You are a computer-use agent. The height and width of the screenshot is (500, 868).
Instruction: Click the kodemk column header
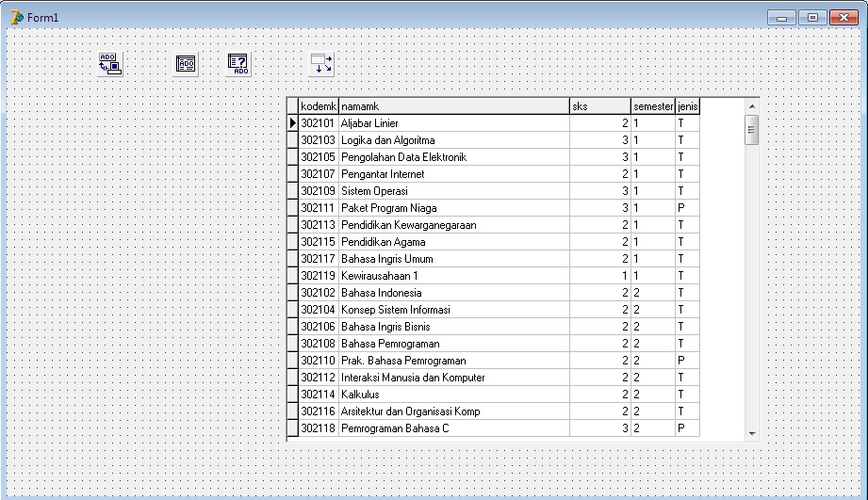319,106
